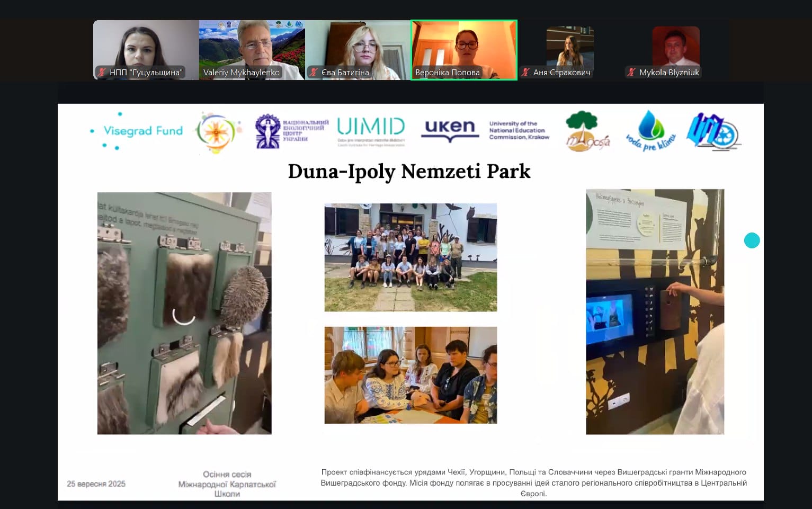Click the photo of students at table
This screenshot has height=509, width=812.
pyautogui.click(x=411, y=375)
